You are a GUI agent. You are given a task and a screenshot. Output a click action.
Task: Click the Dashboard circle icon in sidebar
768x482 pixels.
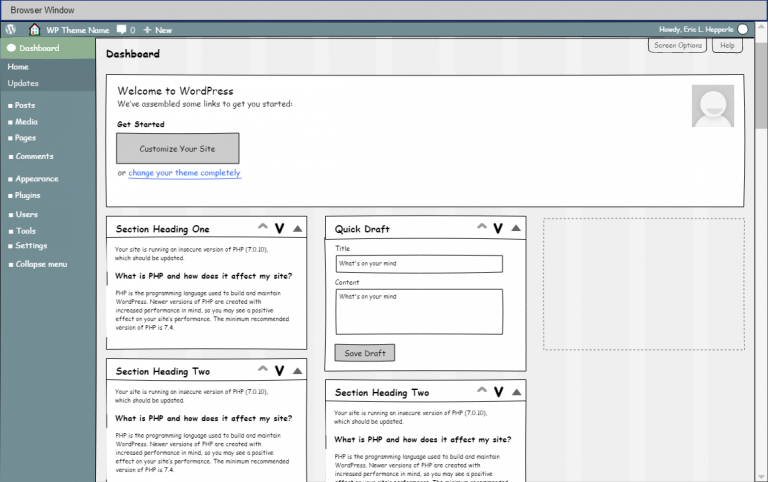click(x=11, y=48)
